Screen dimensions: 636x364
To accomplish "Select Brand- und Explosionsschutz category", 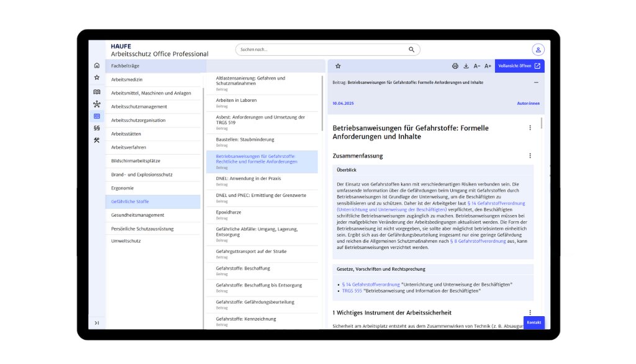I will pyautogui.click(x=153, y=175).
